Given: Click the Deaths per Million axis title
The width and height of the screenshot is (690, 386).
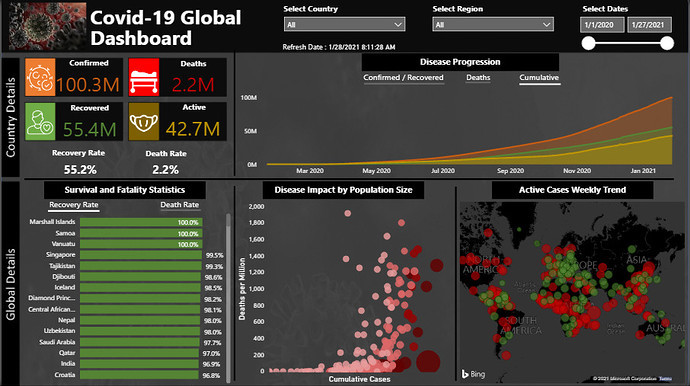Looking at the screenshot, I should point(242,289).
